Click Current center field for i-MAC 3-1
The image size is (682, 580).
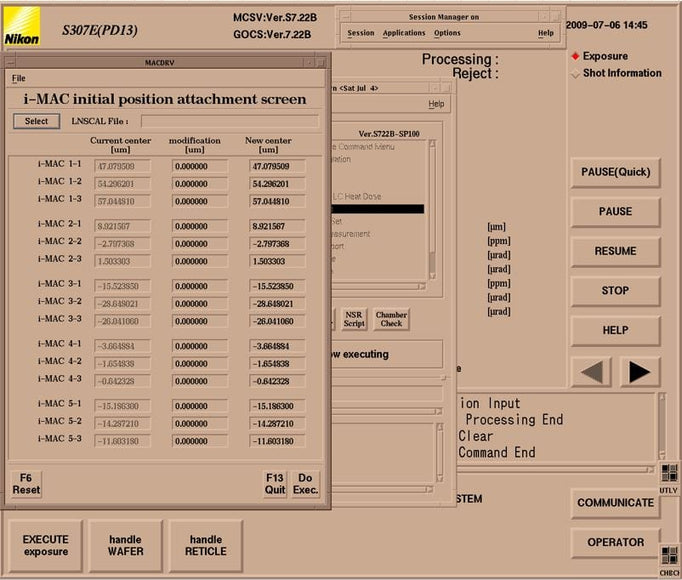click(x=122, y=286)
